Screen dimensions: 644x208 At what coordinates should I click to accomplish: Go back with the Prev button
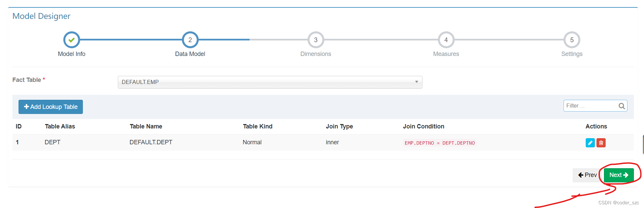tap(587, 175)
